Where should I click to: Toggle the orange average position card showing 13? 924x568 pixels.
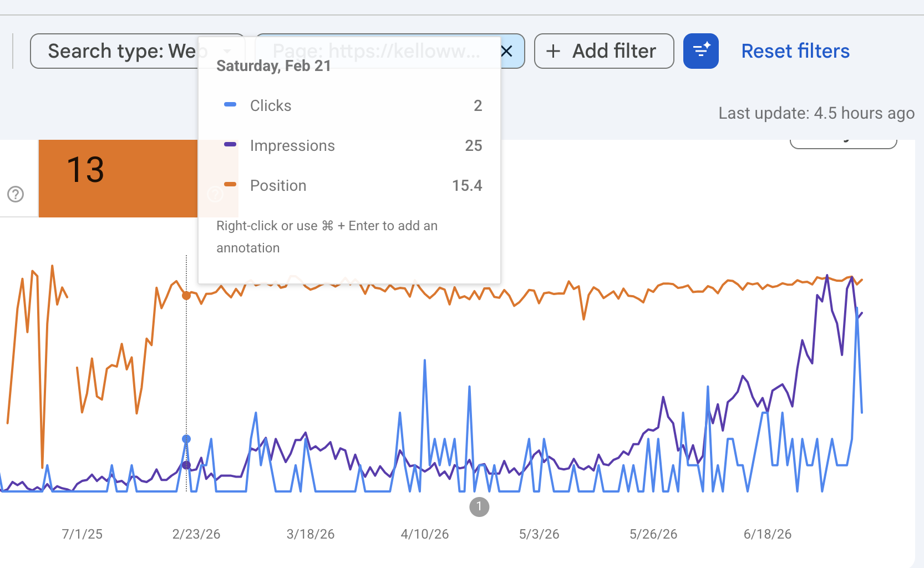(118, 178)
